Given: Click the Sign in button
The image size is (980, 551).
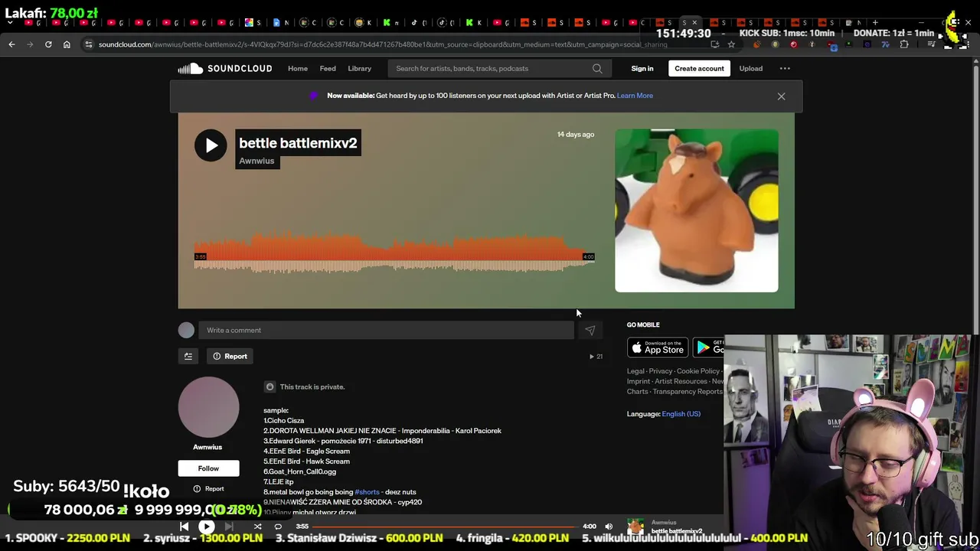Looking at the screenshot, I should 642,69.
